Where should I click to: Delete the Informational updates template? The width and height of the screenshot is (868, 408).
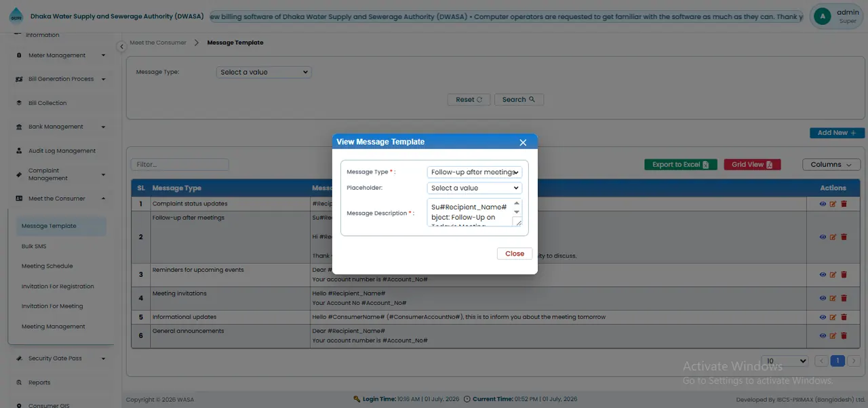pyautogui.click(x=844, y=317)
